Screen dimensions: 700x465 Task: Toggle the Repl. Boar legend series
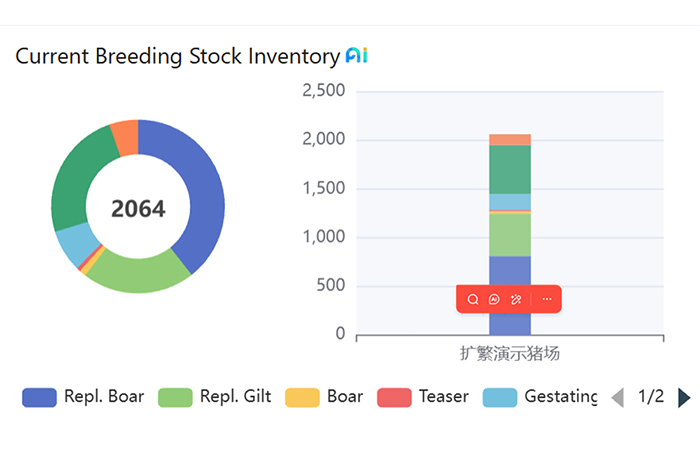point(83,397)
